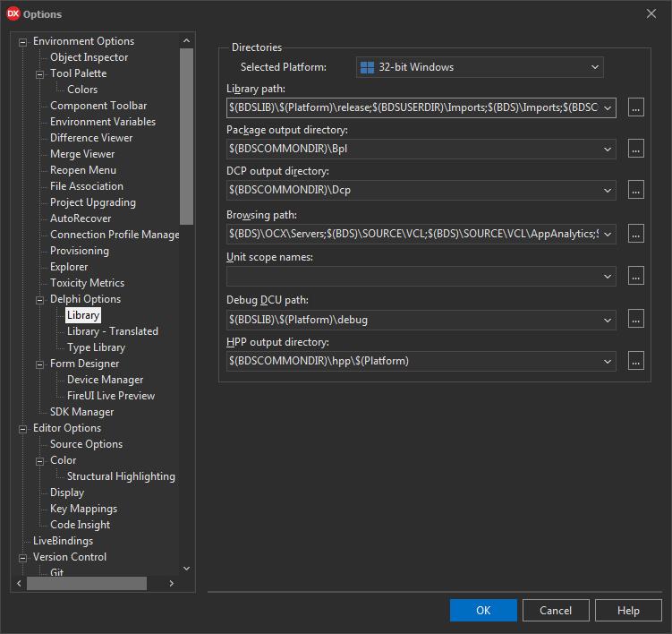Open SDK Manager options page

[x=81, y=412]
